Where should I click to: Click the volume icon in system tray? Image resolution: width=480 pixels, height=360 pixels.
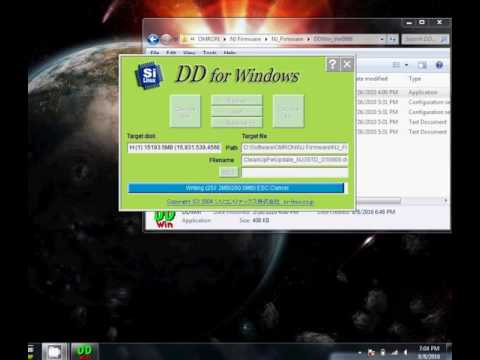[406, 352]
